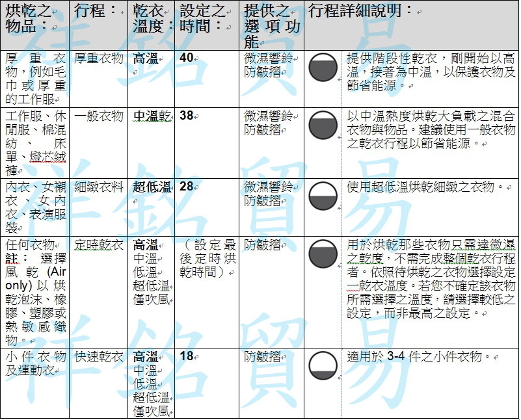Click the 快速乾衣 cycle text
This screenshot has height=420, width=521.
[98, 357]
